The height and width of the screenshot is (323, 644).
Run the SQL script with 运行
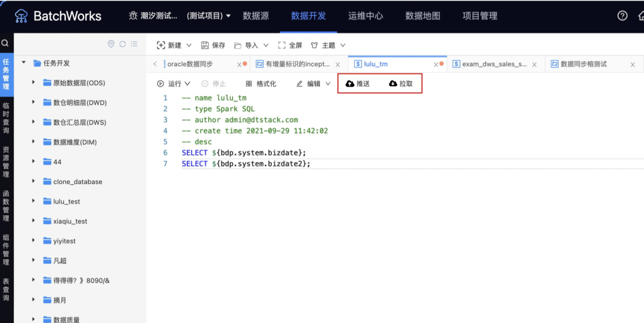(174, 84)
